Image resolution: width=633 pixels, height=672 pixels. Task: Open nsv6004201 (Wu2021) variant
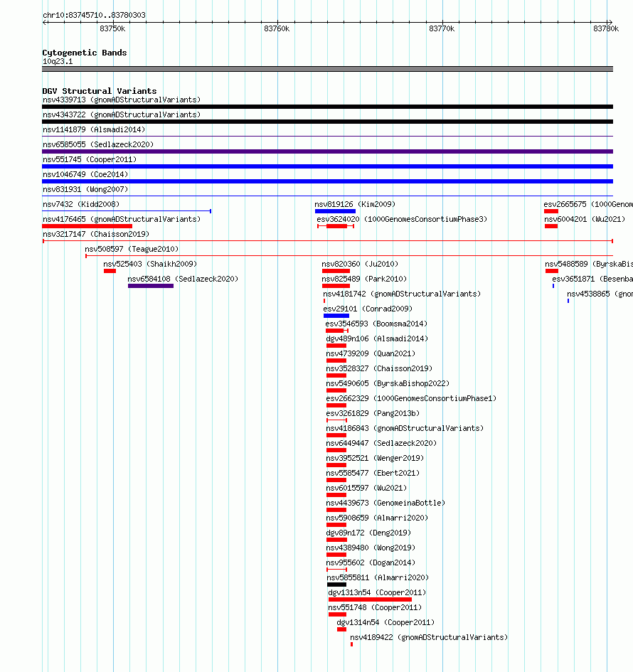coord(585,220)
